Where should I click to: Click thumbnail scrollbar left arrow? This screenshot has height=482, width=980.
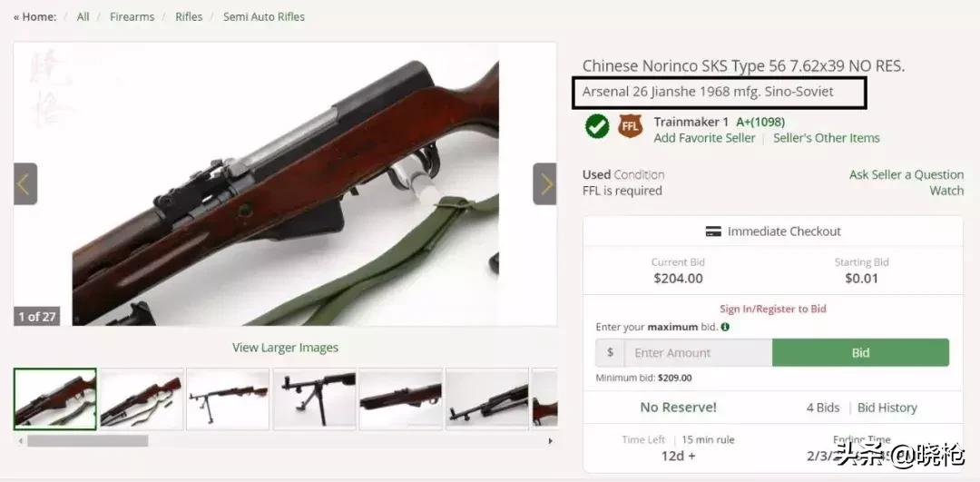pyautogui.click(x=20, y=441)
